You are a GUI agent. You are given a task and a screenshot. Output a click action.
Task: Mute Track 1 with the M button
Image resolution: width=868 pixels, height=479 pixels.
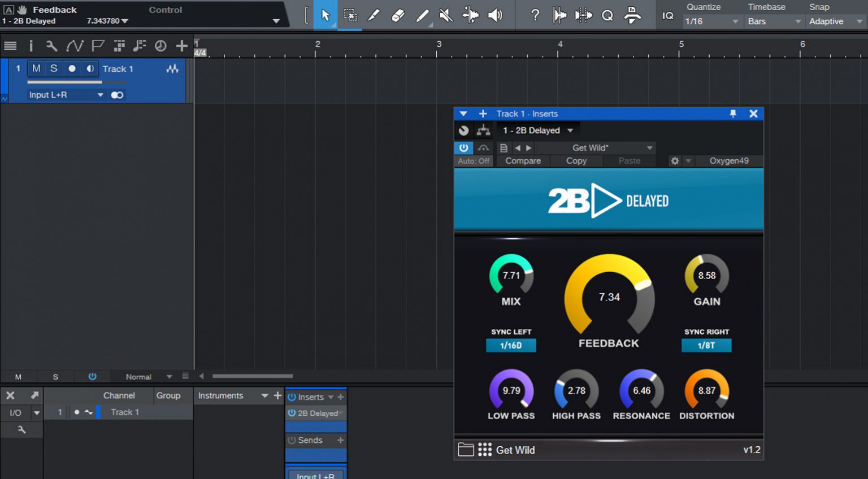tap(36, 68)
